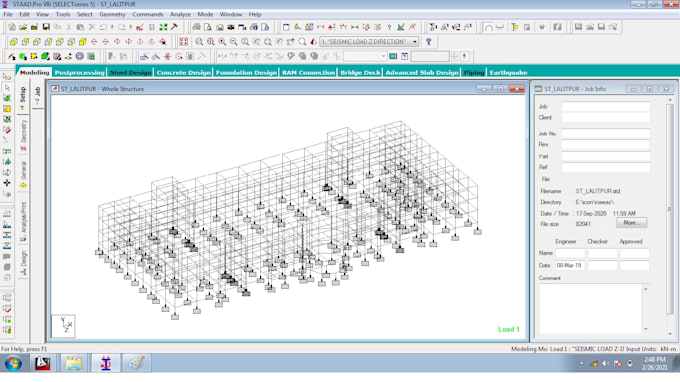Open the Geometry menu
Screen dimensions: 680x382
(x=112, y=14)
